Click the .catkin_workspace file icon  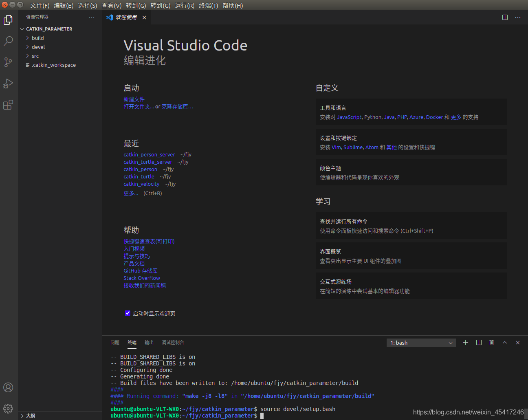28,65
